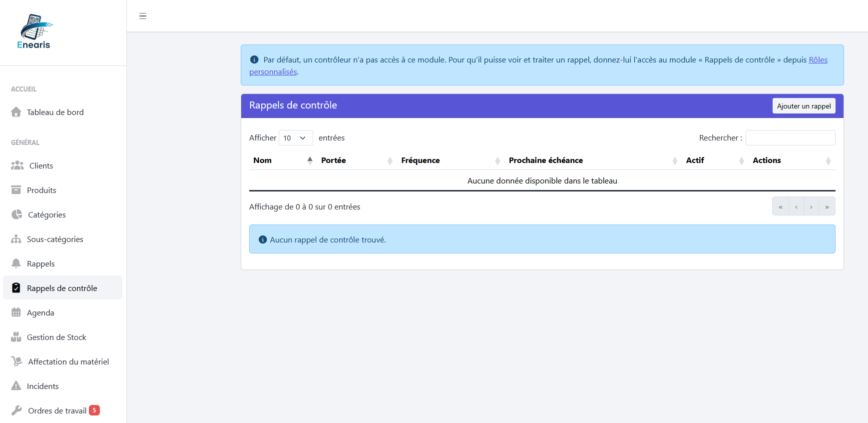Screen dimensions: 868x423
Task: Sort table by Prochaine échéance column
Action: point(593,160)
